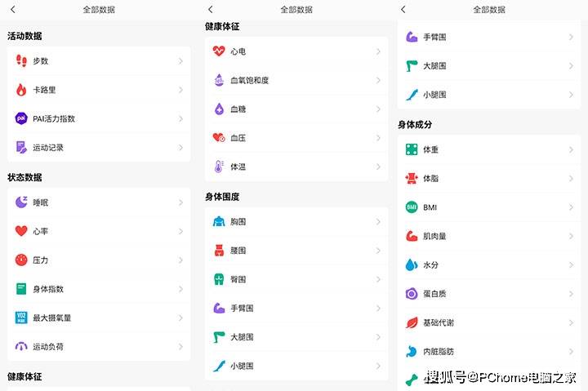Tap the green scale icon for 体重
Screen dimensions: 588x391
[412, 149]
